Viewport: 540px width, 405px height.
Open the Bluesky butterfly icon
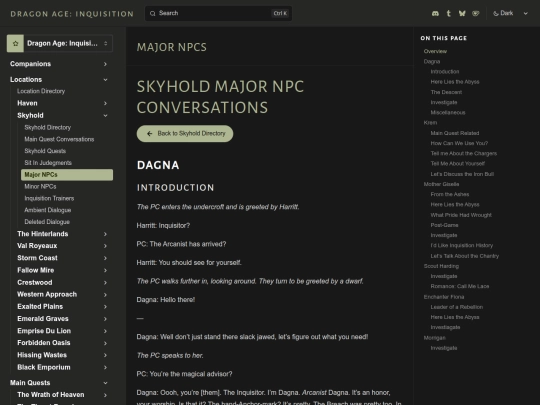462,13
